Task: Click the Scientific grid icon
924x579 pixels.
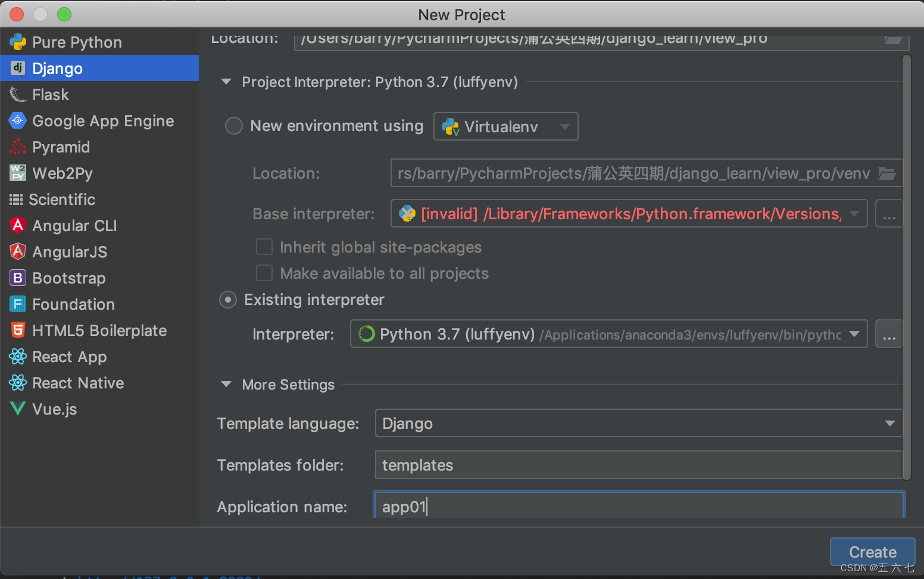Action: pos(16,199)
